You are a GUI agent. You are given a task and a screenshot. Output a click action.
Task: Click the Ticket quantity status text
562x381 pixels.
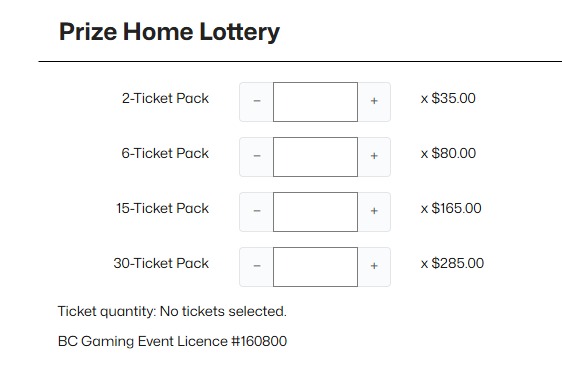point(172,311)
